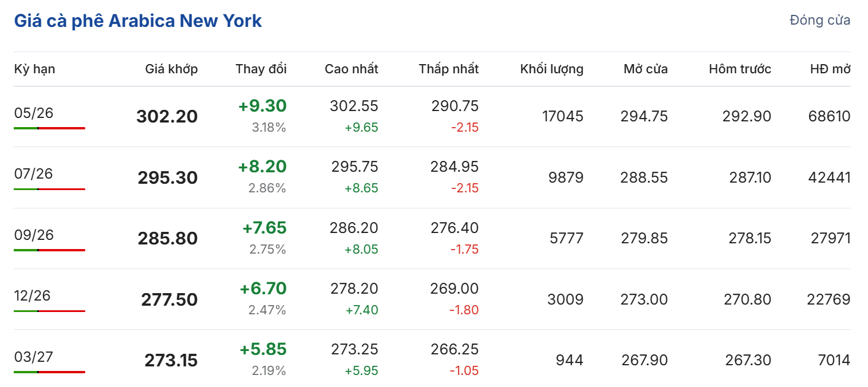The height and width of the screenshot is (387, 868).
Task: Click the price range bar under 12/26
Action: point(49,311)
